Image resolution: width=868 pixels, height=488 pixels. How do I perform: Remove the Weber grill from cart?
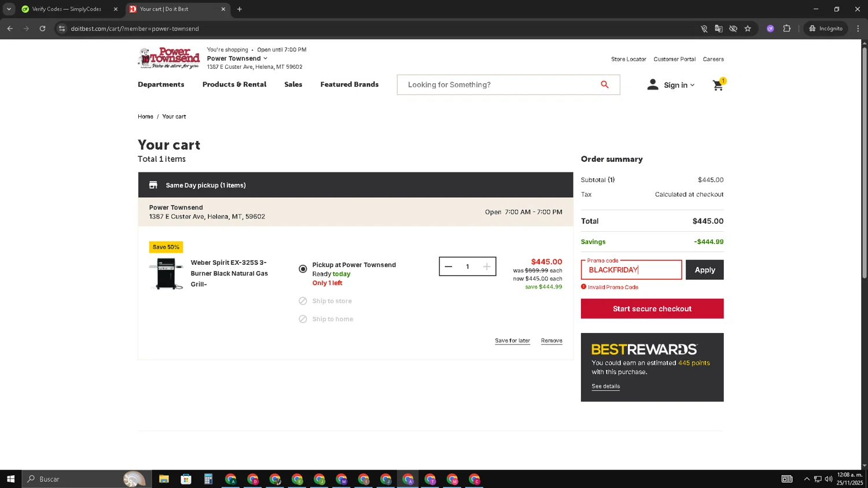[551, 341]
